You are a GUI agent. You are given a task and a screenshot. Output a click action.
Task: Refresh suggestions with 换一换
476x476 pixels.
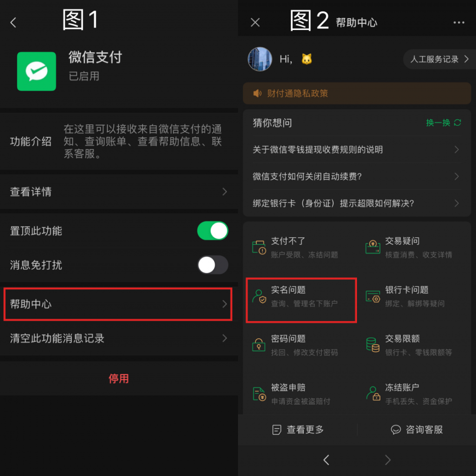point(444,122)
